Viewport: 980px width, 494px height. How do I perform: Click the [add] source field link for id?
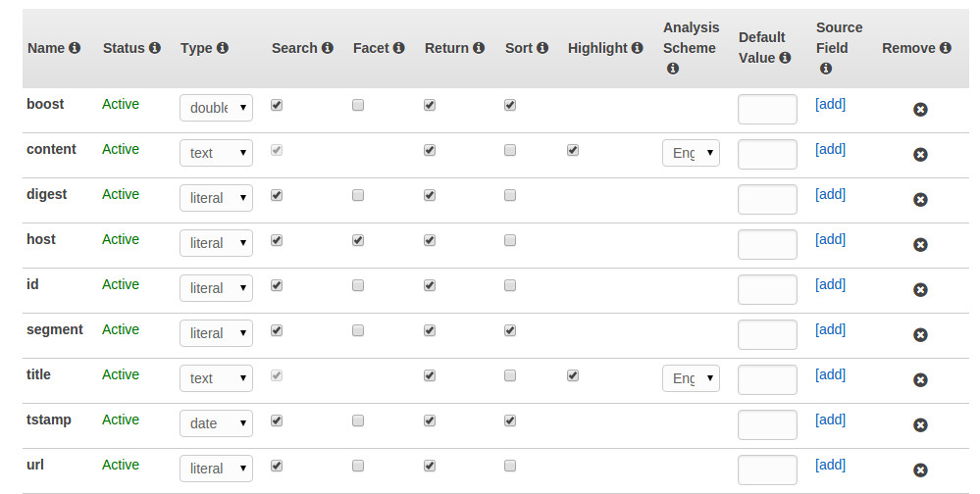coord(830,285)
